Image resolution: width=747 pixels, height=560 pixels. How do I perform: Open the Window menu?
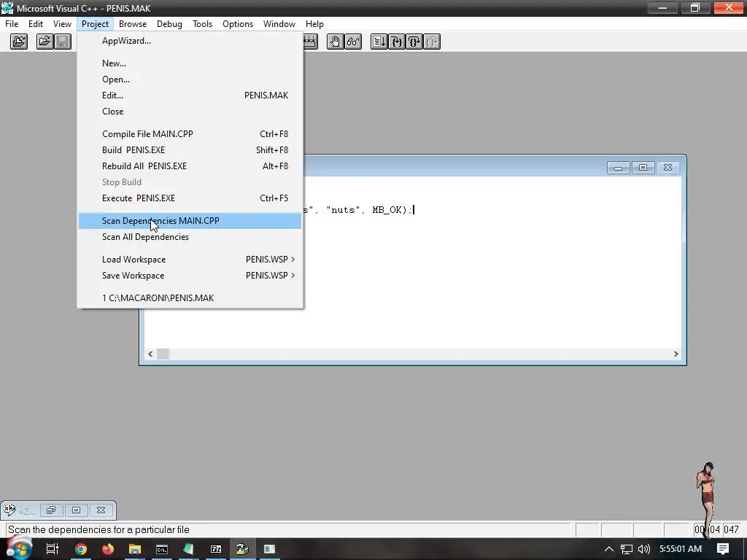tap(279, 24)
